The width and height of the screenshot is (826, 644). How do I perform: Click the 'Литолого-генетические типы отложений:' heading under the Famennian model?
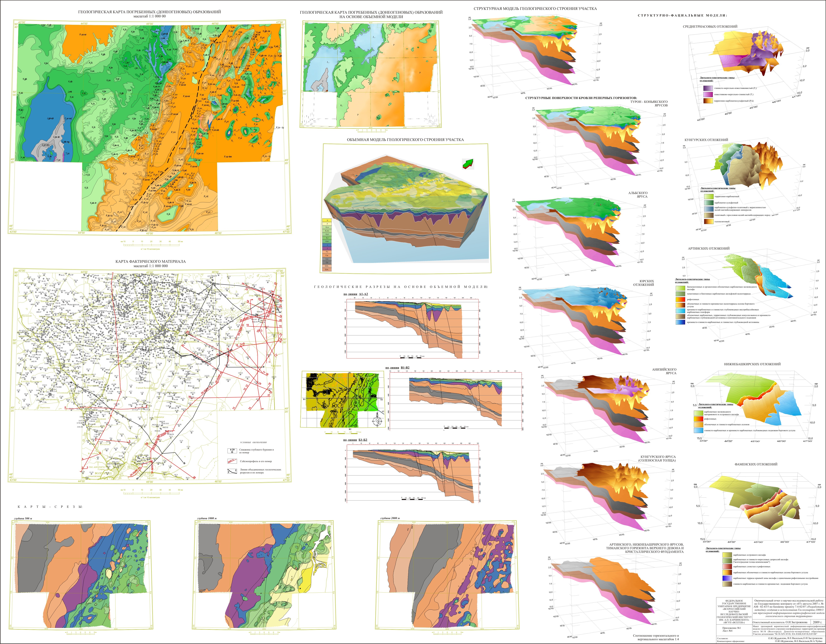tap(723, 550)
